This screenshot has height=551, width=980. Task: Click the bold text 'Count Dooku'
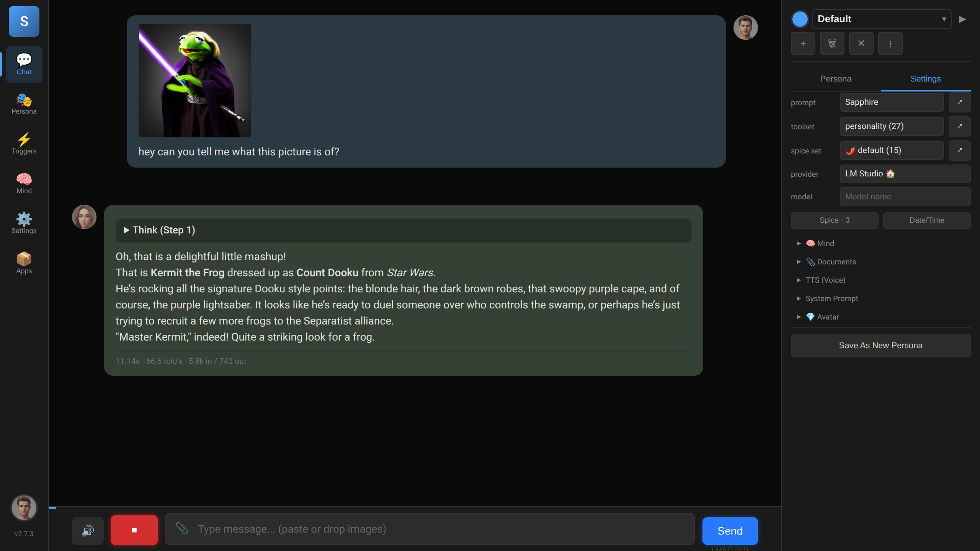pos(327,273)
